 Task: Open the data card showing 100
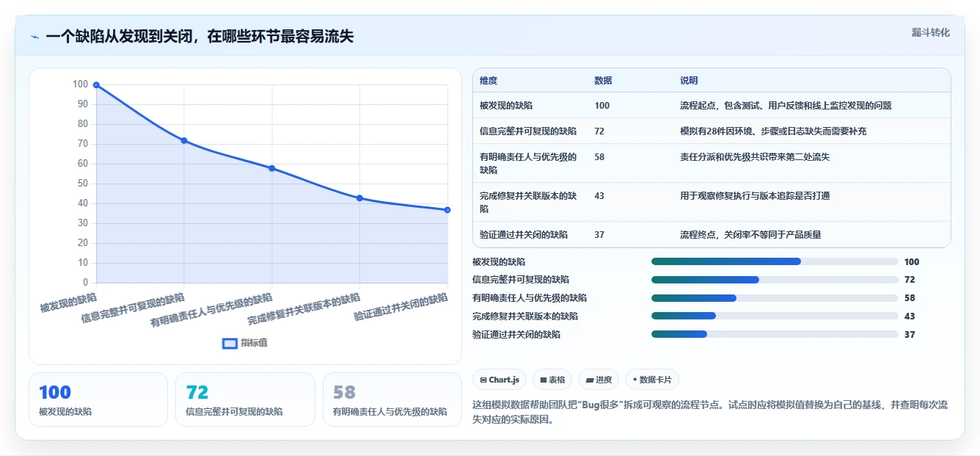pos(98,399)
